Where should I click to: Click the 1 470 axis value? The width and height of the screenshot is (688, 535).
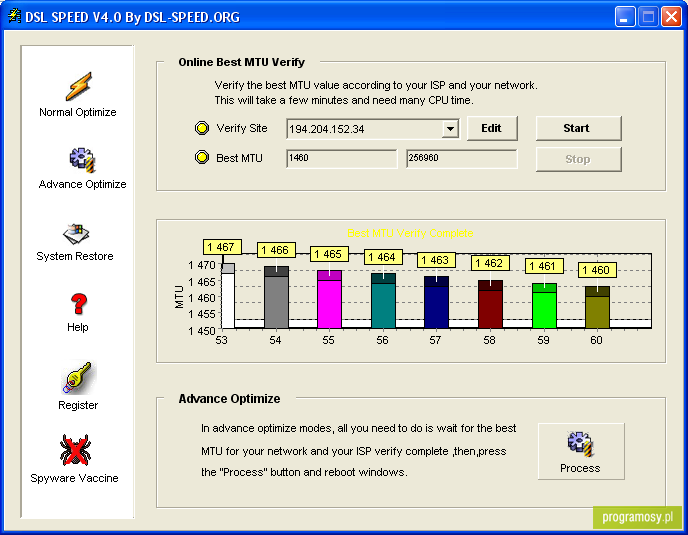tap(202, 265)
